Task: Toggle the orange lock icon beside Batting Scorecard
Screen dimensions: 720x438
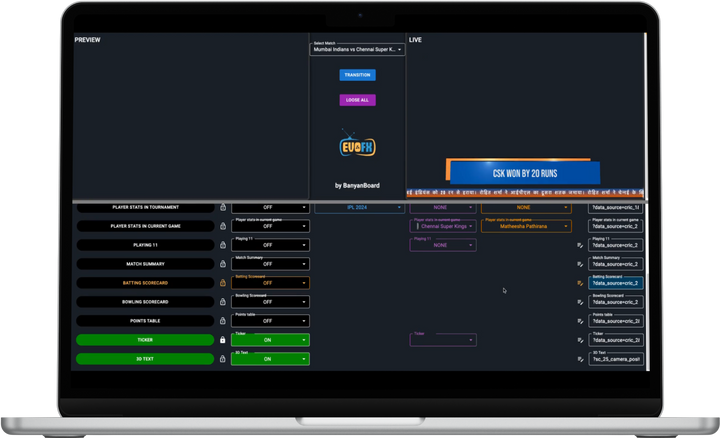Action: [223, 283]
